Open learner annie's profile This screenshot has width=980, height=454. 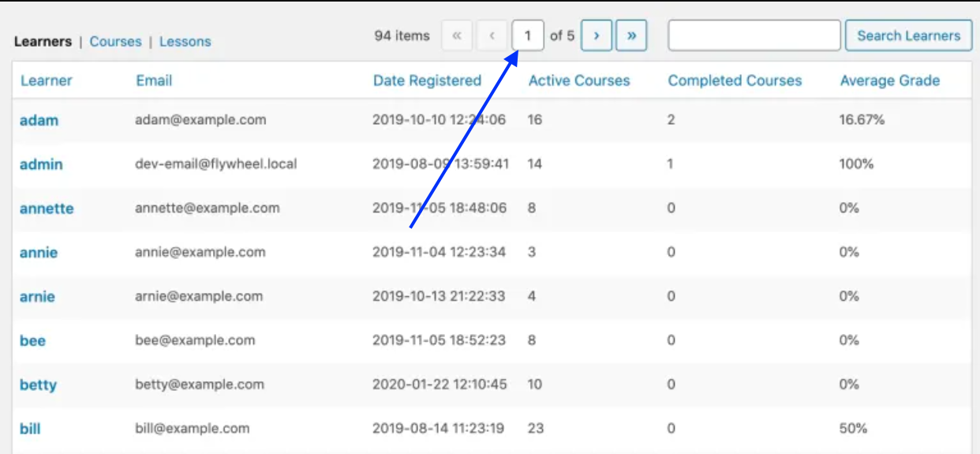(39, 253)
